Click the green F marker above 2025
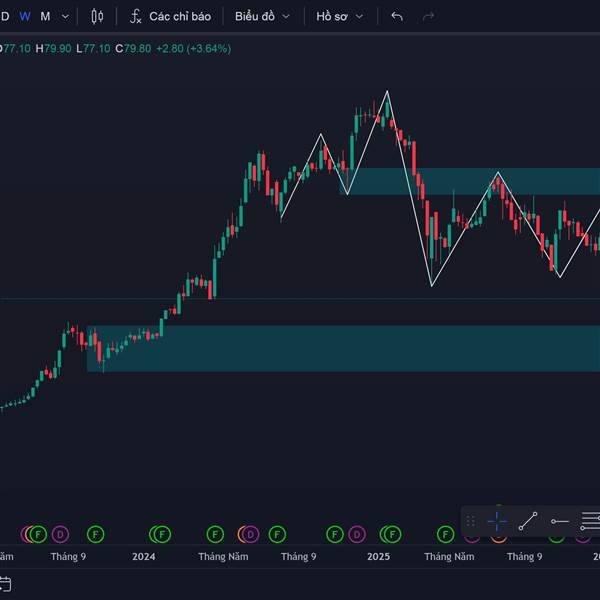 pyautogui.click(x=392, y=534)
